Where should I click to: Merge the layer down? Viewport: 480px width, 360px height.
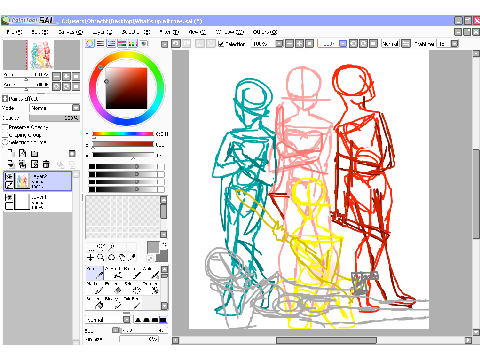tap(11, 164)
